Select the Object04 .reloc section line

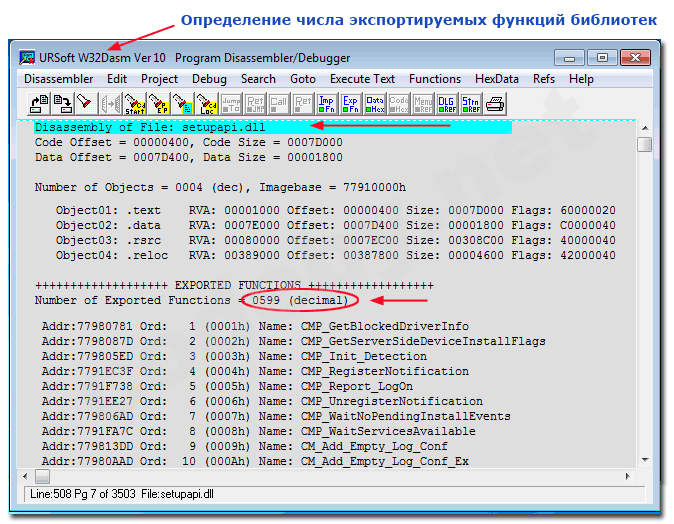(336, 255)
